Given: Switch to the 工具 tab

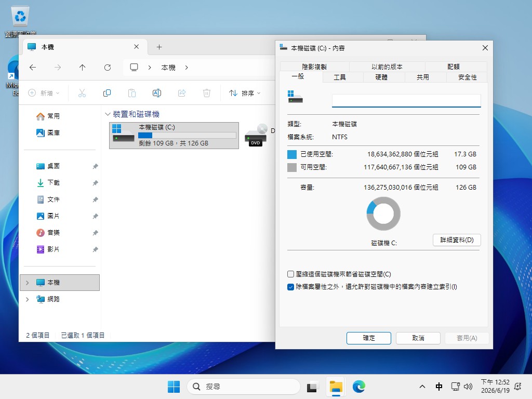Looking at the screenshot, I should click(x=340, y=77).
